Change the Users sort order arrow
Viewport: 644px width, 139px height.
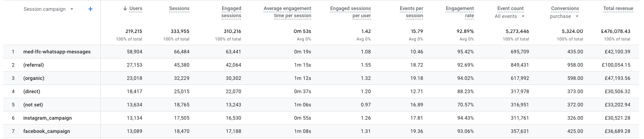coord(125,9)
